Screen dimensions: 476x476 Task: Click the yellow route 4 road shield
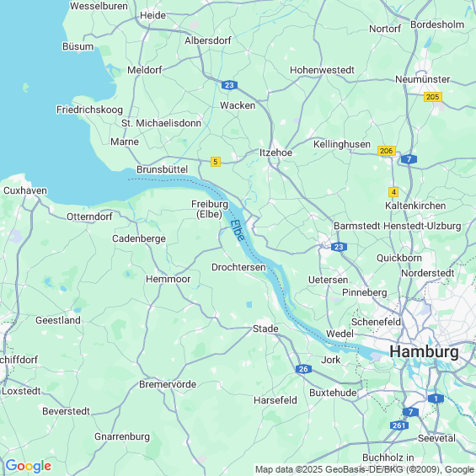393,192
